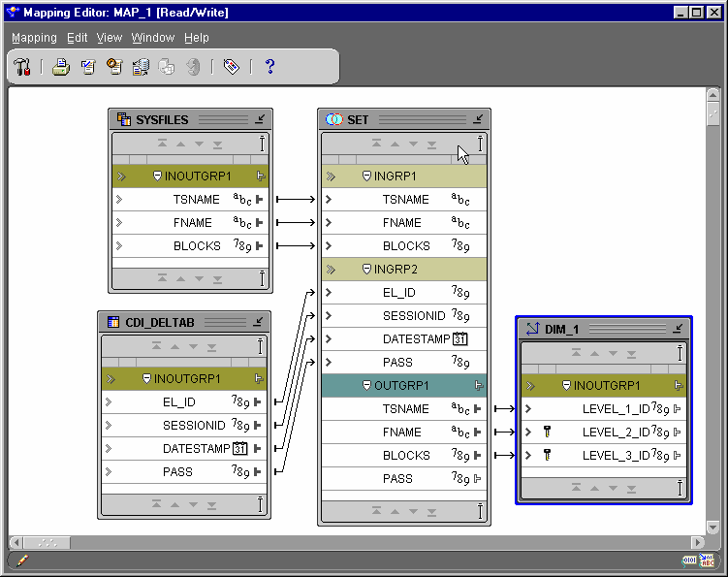Open help with the question mark icon
728x577 pixels.
coord(269,67)
